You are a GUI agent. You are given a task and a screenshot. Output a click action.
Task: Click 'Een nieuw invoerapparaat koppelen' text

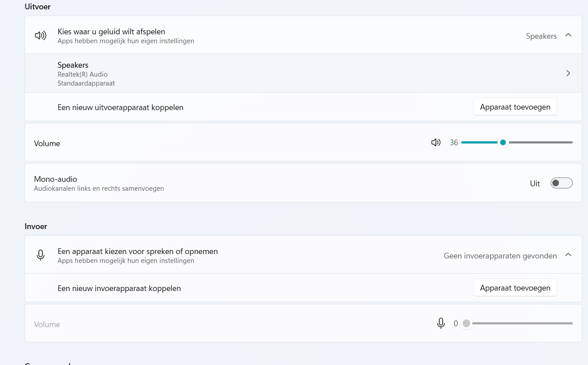(119, 288)
